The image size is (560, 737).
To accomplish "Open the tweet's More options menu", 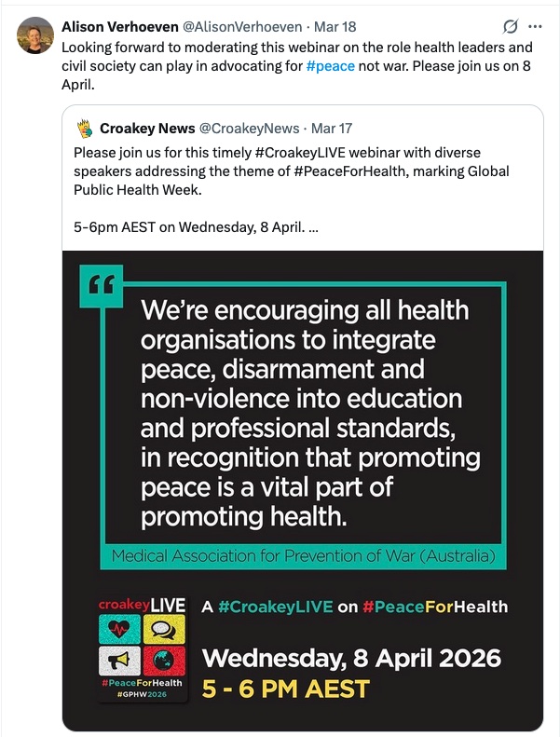I will click(535, 26).
